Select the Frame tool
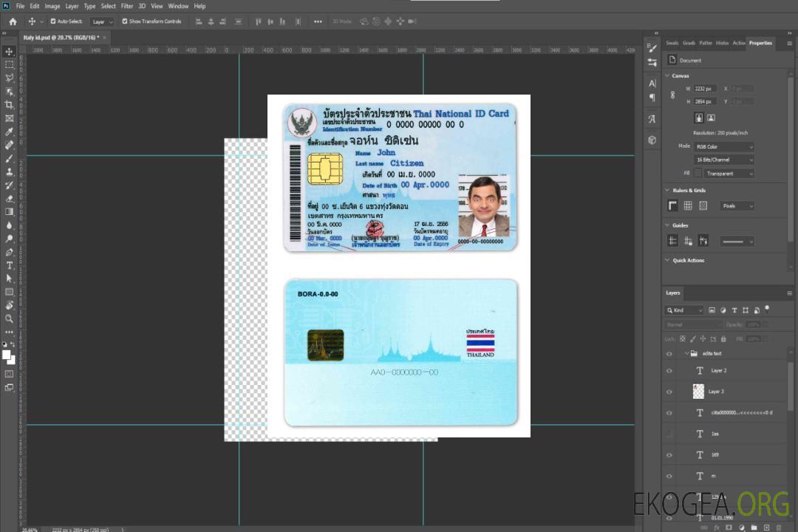Viewport: 798px width, 532px height. click(x=9, y=118)
